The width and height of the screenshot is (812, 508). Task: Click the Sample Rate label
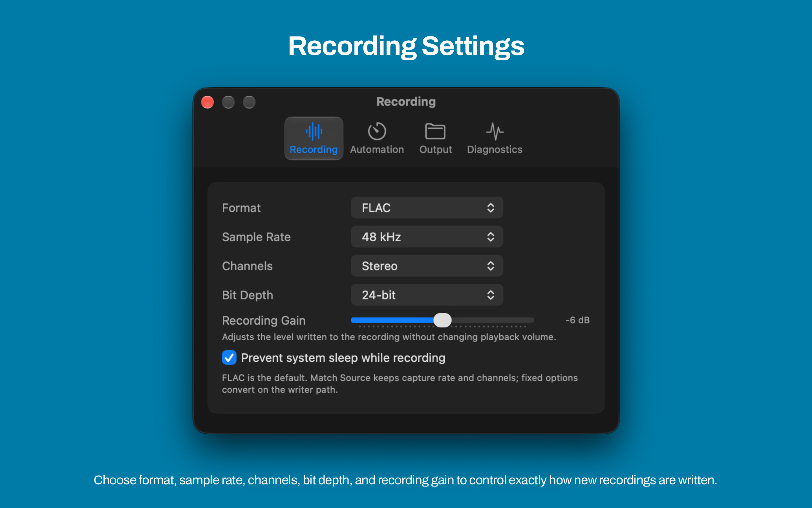(256, 237)
